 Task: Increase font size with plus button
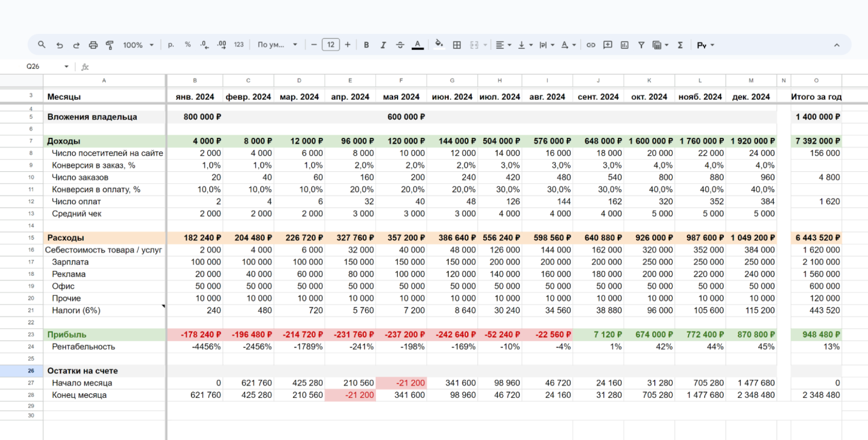click(347, 45)
